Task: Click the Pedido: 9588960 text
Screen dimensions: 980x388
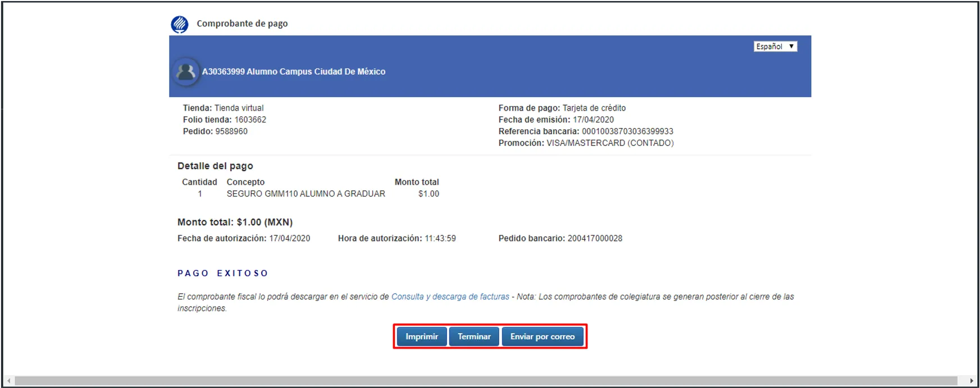Action: pos(215,131)
